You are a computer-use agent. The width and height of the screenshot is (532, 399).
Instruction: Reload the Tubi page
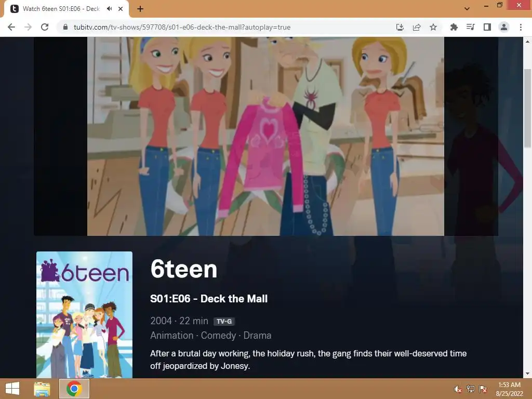(x=45, y=27)
